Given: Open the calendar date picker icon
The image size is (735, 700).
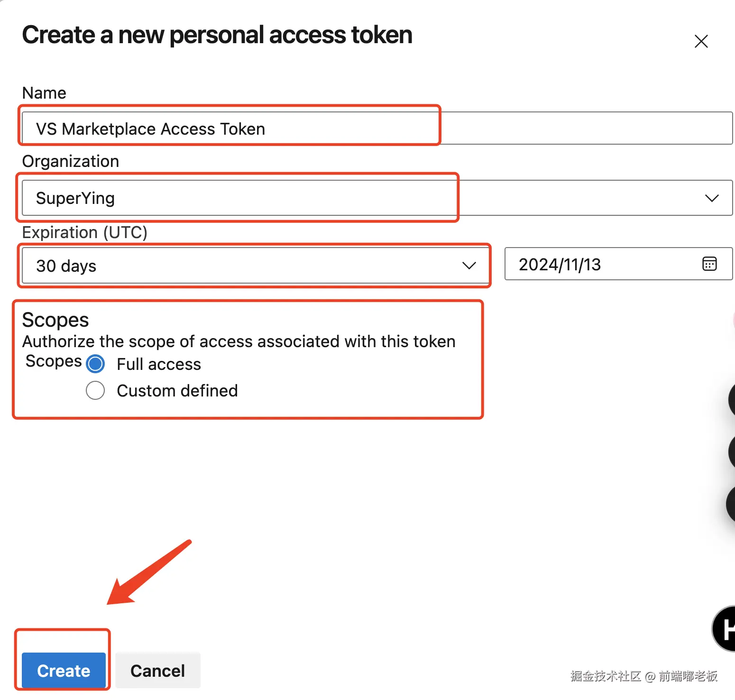Looking at the screenshot, I should pos(709,264).
